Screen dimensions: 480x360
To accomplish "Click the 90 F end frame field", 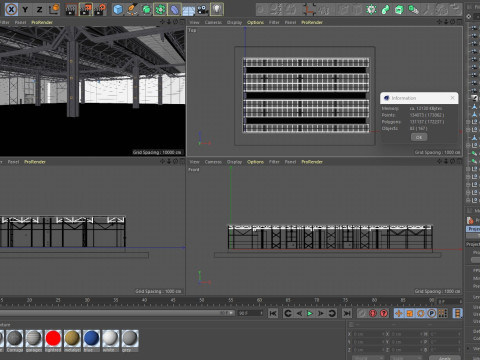I will (x=250, y=313).
